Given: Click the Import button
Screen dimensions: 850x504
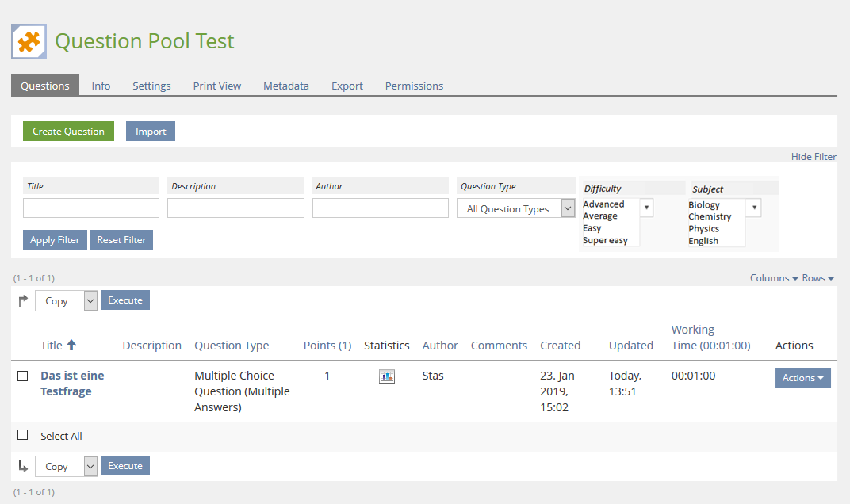Looking at the screenshot, I should click(x=151, y=132).
